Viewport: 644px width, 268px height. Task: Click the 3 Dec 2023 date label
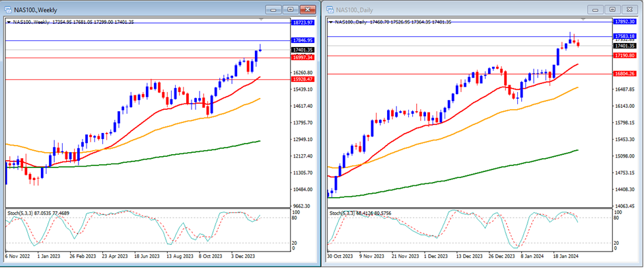point(244,256)
